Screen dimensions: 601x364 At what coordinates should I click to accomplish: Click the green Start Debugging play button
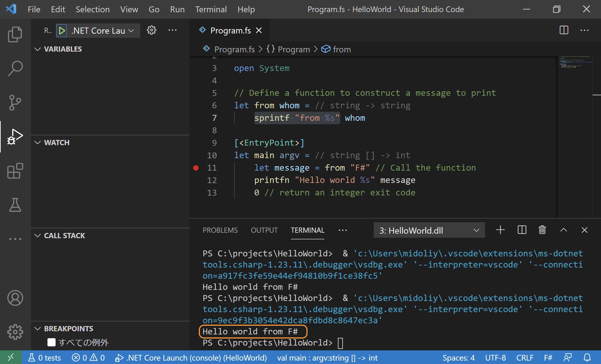(x=62, y=30)
